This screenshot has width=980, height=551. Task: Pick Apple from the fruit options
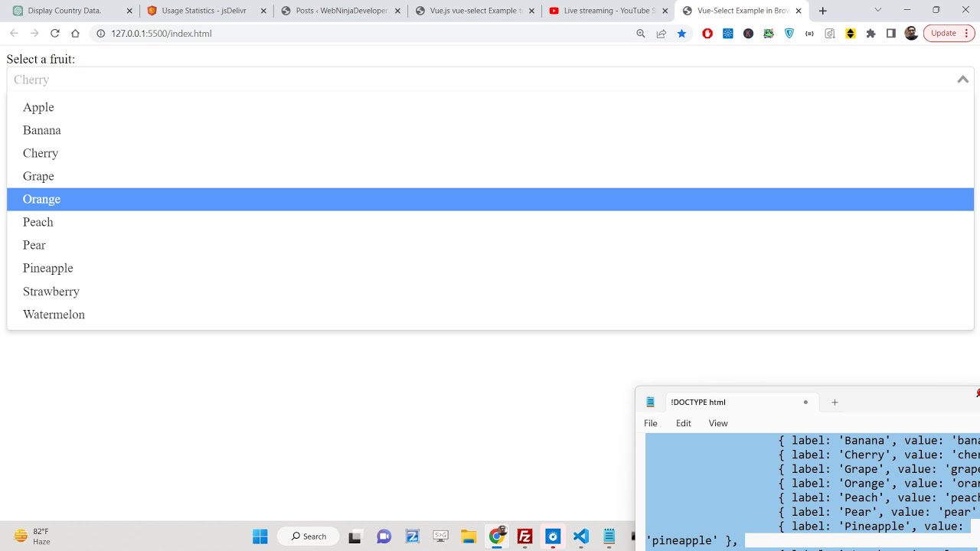pos(38,107)
